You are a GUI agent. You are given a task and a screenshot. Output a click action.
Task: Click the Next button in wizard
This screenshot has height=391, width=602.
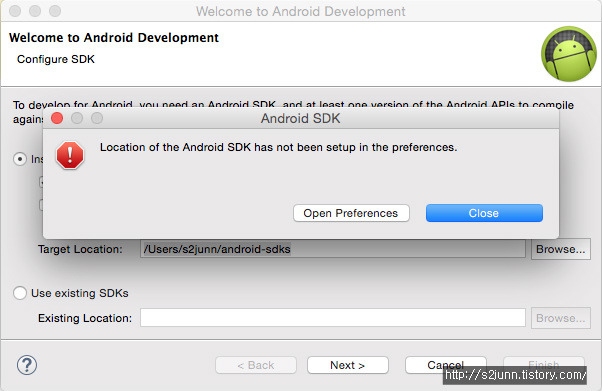click(347, 365)
